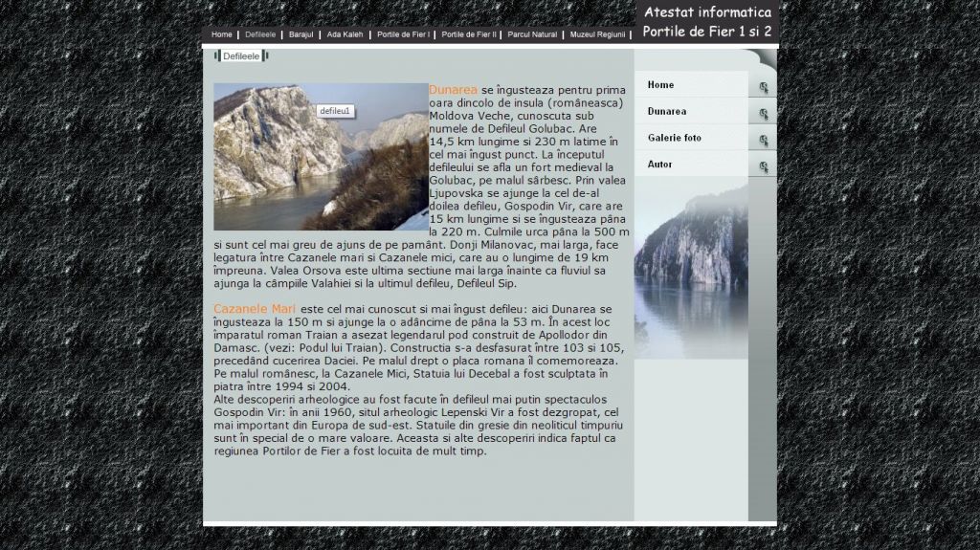The height and width of the screenshot is (550, 980).
Task: Click the Defileele page heading label
Action: click(241, 56)
